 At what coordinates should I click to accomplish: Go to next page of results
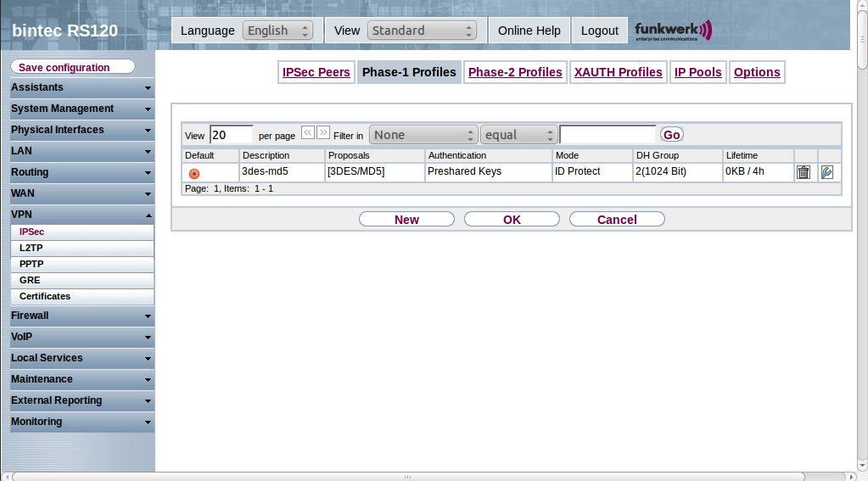[x=323, y=133]
